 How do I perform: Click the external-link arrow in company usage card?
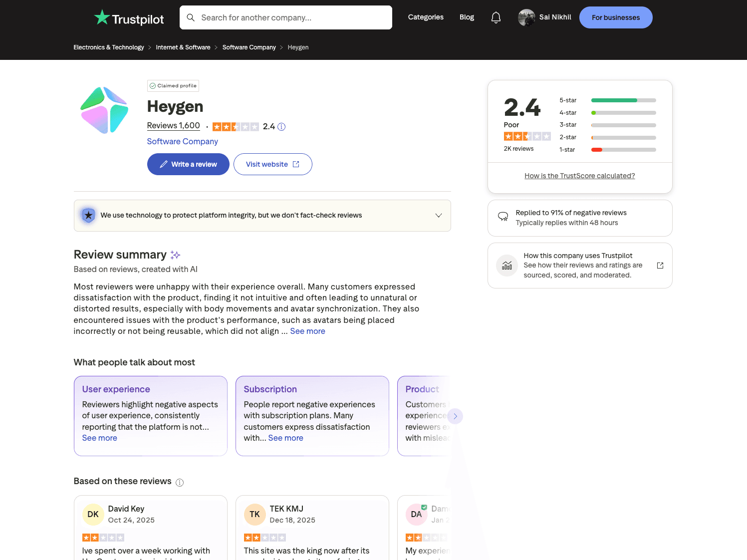(660, 266)
